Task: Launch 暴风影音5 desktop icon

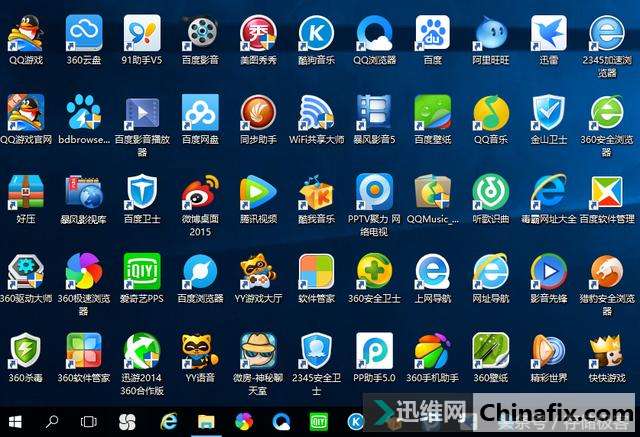Action: 374,112
